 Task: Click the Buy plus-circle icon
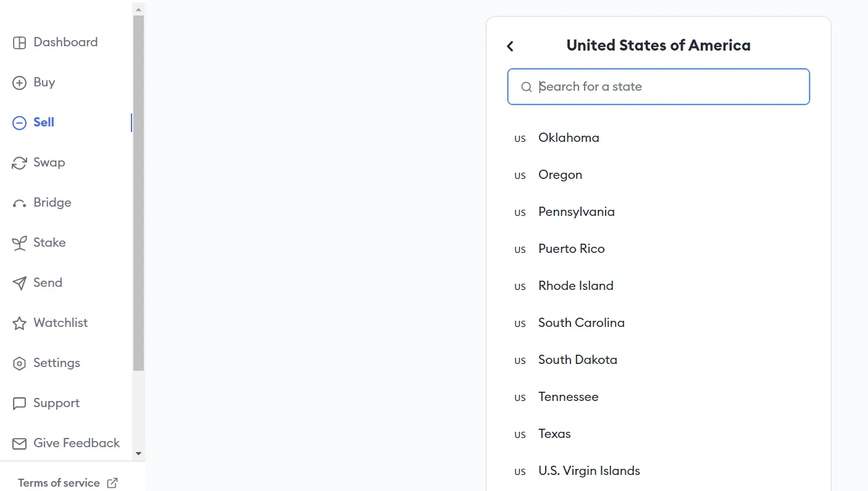(x=20, y=83)
